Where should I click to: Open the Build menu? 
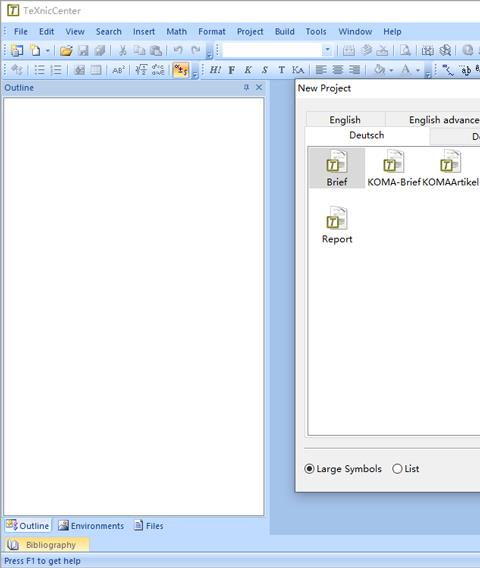click(x=284, y=32)
